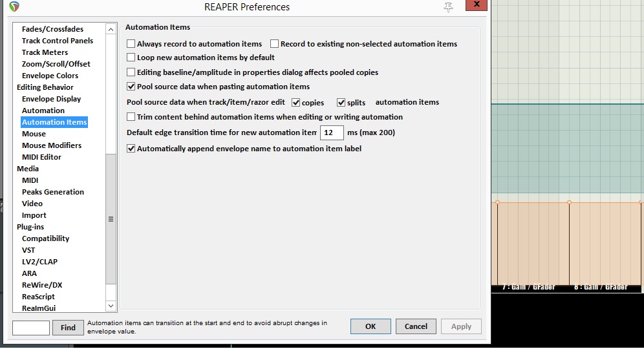Select the Automation category

(43, 110)
